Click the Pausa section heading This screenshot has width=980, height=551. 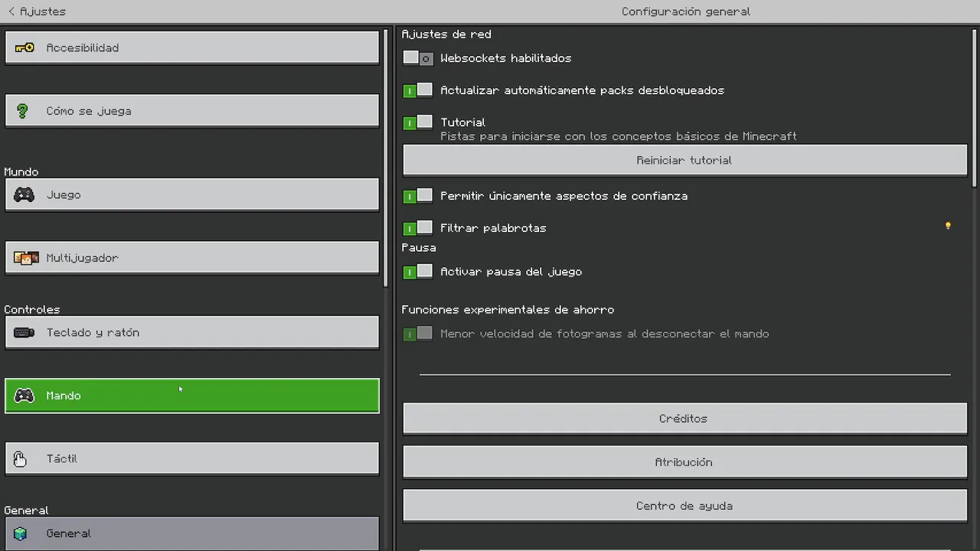419,248
